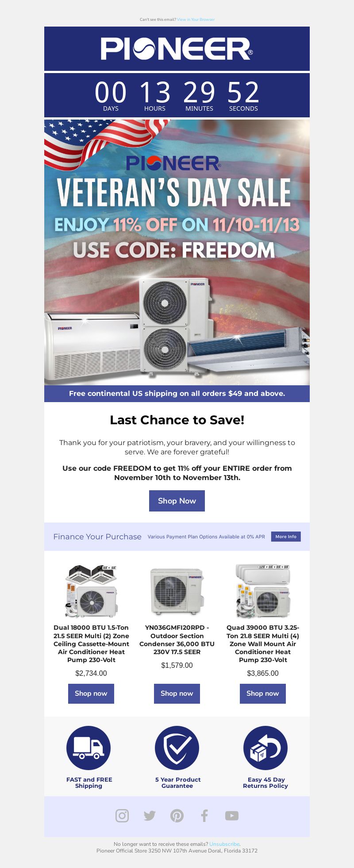Click the shield checkmark guarantee icon
The height and width of the screenshot is (868, 354).
point(177,748)
